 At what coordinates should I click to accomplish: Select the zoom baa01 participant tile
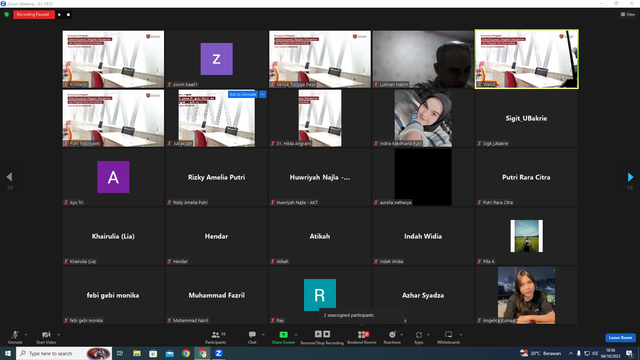(x=216, y=59)
